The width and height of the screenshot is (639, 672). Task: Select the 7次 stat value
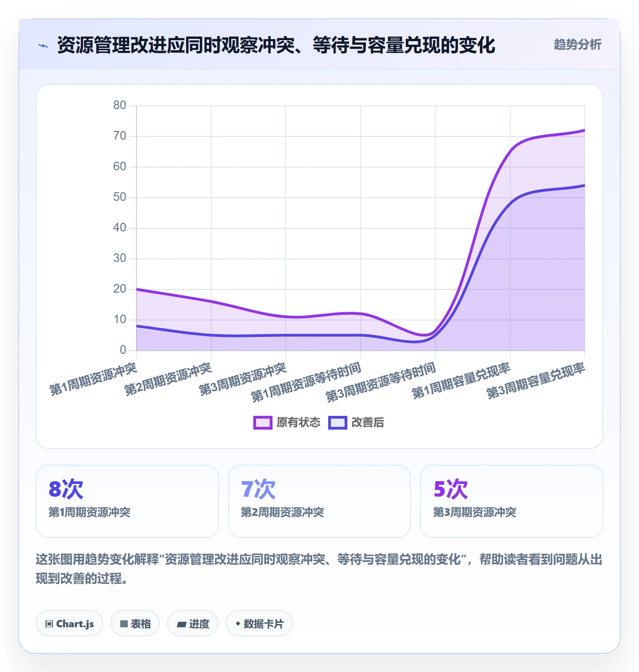pyautogui.click(x=258, y=489)
